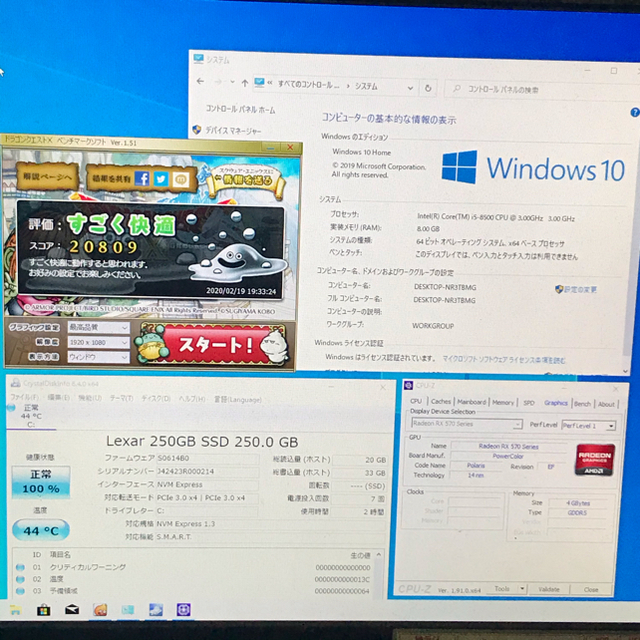The image size is (640, 640).
Task: Switch to the Caches tab in CPU-Z
Action: 441,402
